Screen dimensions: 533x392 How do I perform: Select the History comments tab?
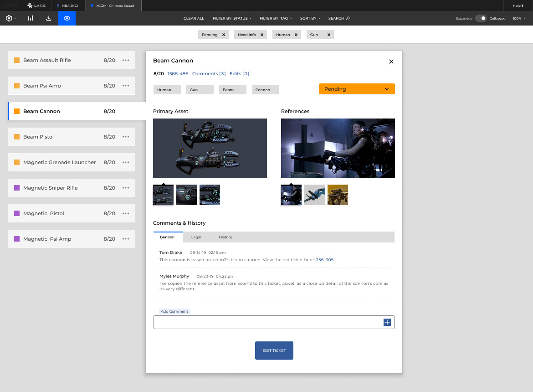click(225, 237)
